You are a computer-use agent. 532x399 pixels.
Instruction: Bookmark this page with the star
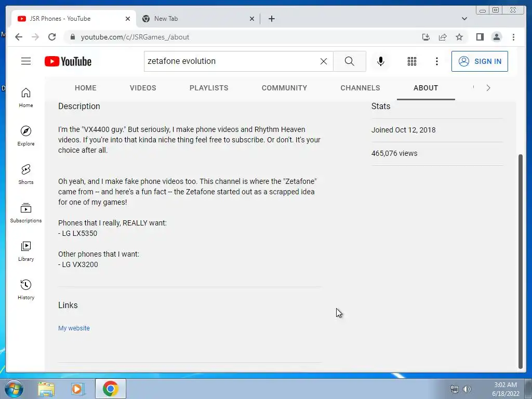tap(459, 37)
